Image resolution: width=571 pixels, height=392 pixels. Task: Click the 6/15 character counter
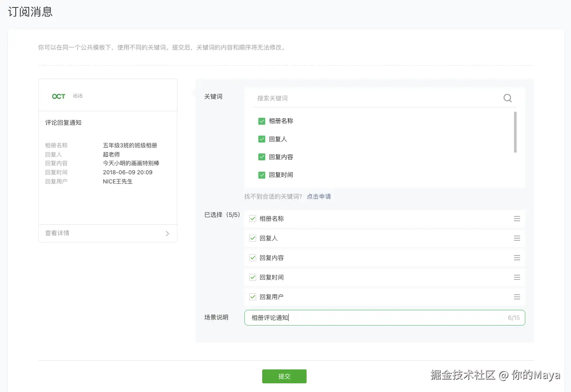[x=514, y=318]
